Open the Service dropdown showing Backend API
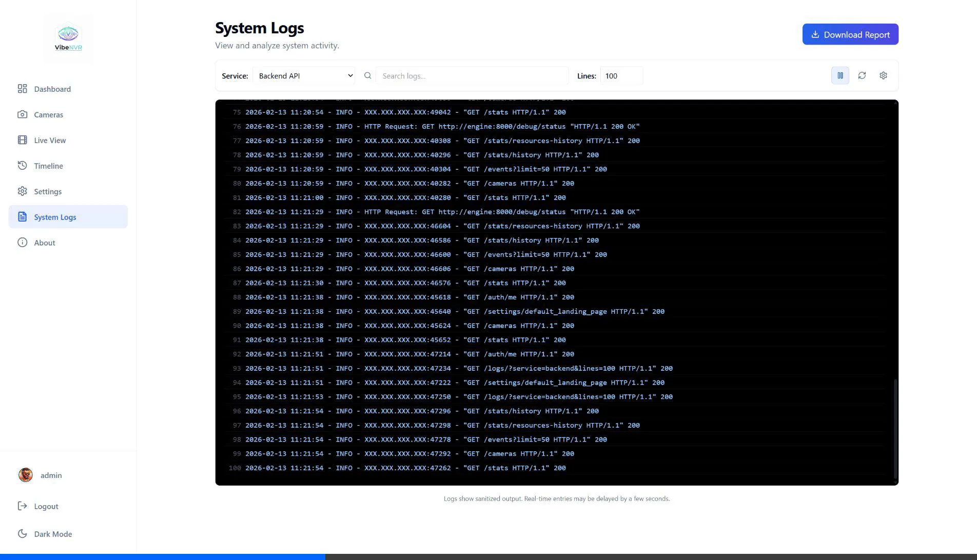 (304, 75)
